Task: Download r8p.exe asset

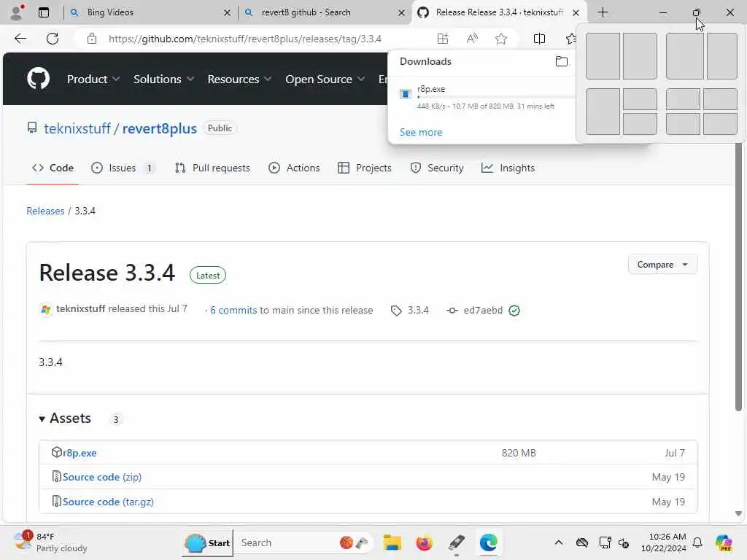Action: coord(80,453)
